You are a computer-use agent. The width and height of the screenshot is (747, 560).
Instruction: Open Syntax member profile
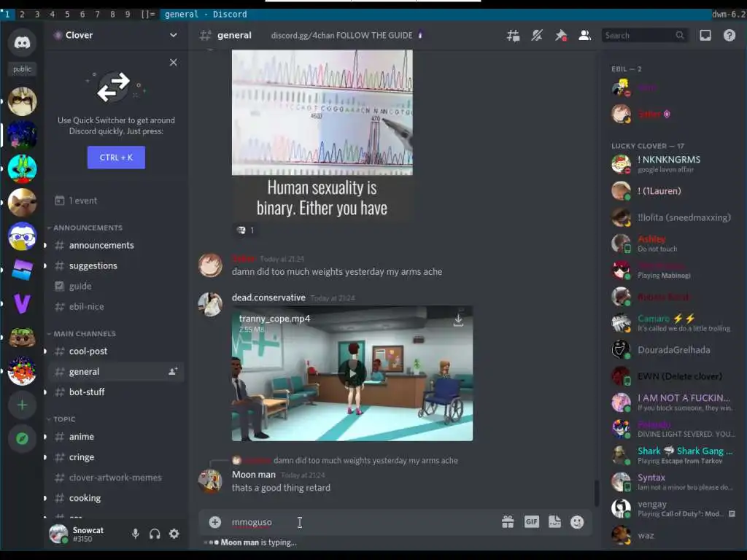pyautogui.click(x=673, y=481)
